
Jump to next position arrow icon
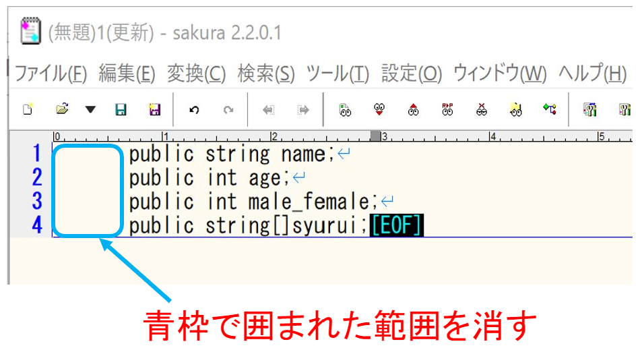[302, 110]
